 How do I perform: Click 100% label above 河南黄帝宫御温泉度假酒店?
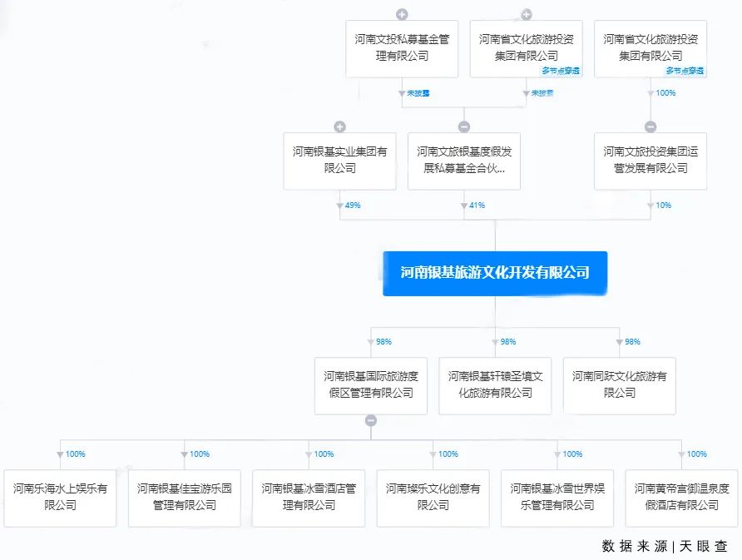696,454
